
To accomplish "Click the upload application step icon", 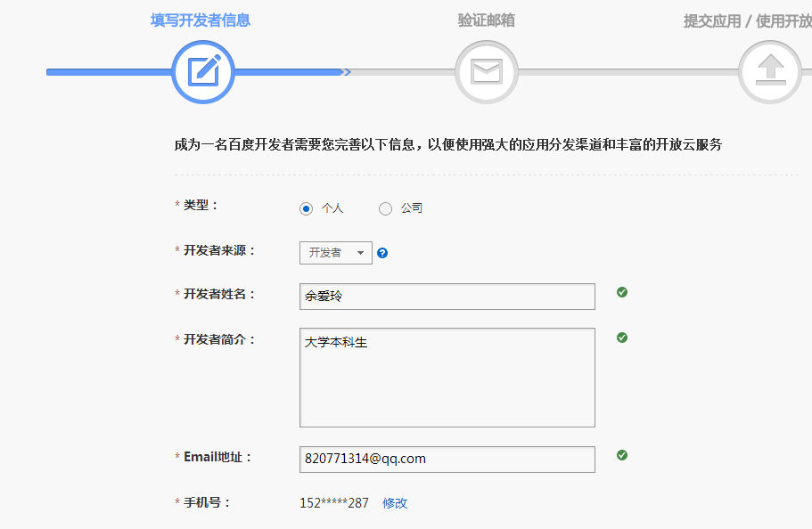I will 769,71.
